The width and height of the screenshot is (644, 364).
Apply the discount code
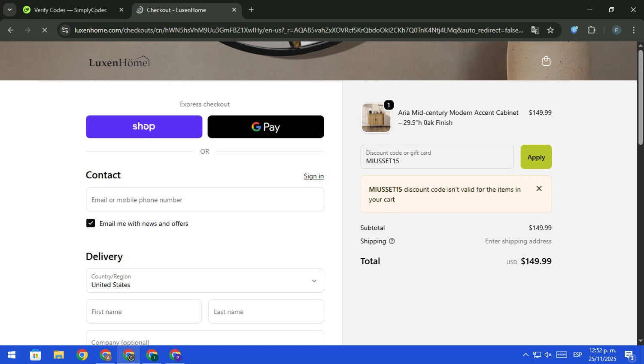(x=536, y=157)
